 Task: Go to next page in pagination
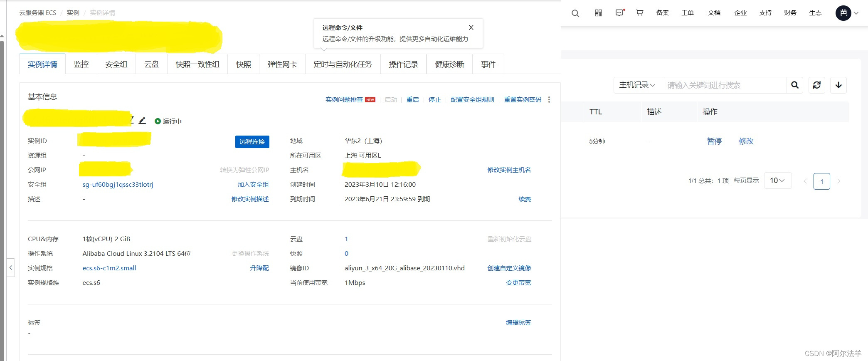pyautogui.click(x=838, y=181)
